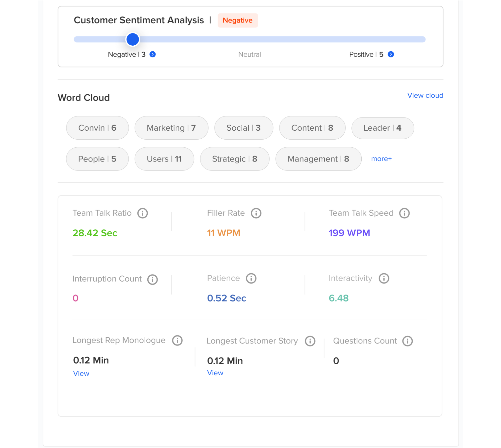
Task: Open the Team Talk Ratio info tooltip
Action: [x=142, y=213]
